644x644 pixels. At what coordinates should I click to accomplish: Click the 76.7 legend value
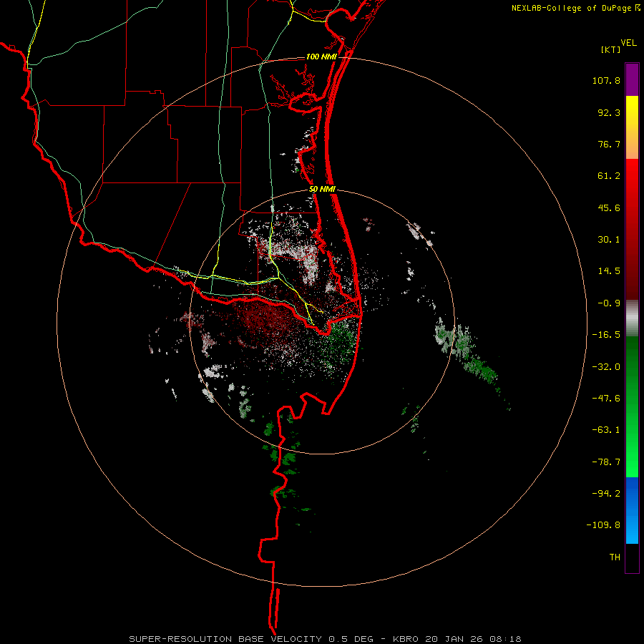coord(609,144)
